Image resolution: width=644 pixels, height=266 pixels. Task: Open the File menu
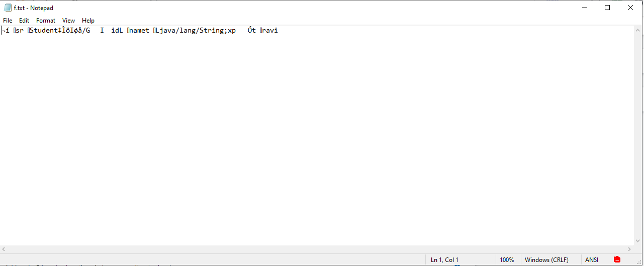tap(8, 21)
